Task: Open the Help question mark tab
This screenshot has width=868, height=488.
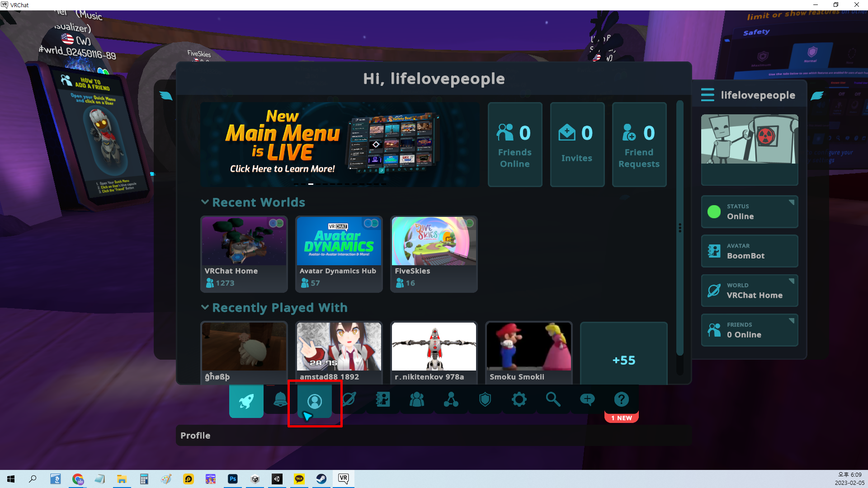Action: coord(622,400)
